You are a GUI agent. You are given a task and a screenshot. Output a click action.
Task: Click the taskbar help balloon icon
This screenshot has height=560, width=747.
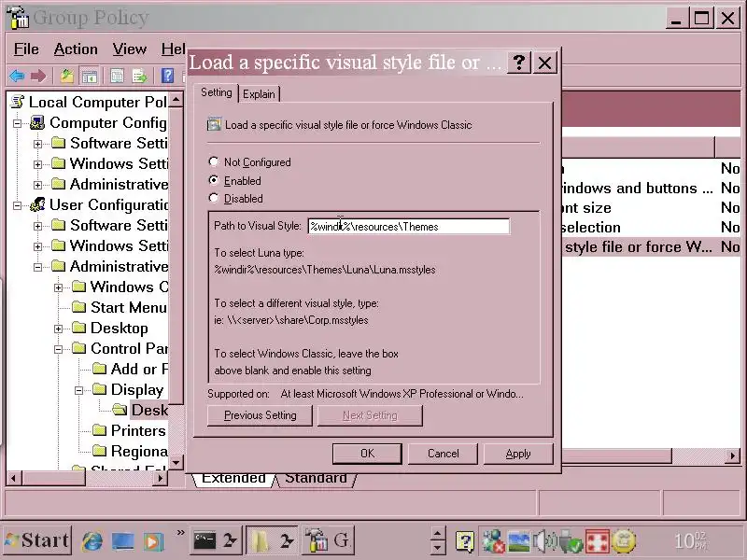(465, 541)
